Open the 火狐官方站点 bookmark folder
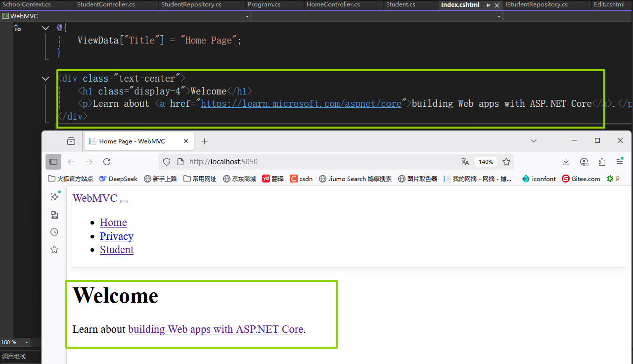The height and width of the screenshot is (364, 633). 70,179
